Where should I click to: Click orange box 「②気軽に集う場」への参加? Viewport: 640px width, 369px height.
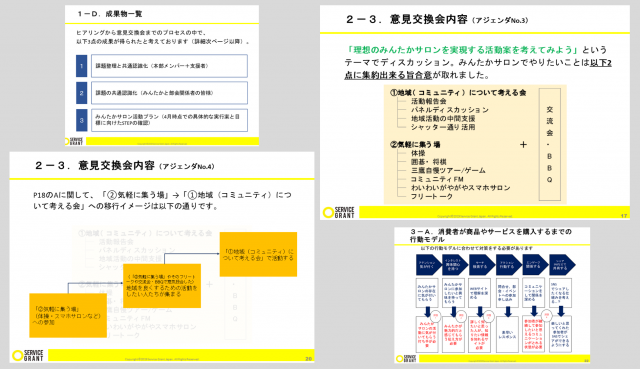[x=68, y=316]
